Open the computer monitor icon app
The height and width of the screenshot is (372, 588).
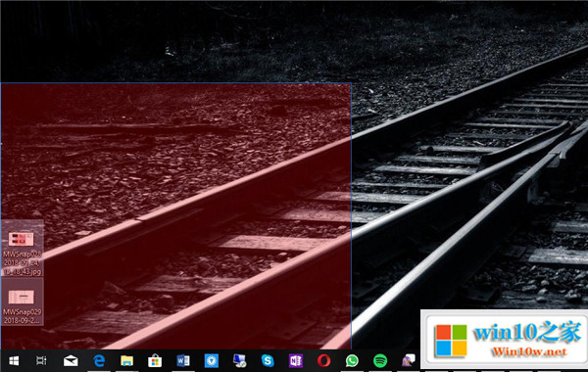coord(239,361)
